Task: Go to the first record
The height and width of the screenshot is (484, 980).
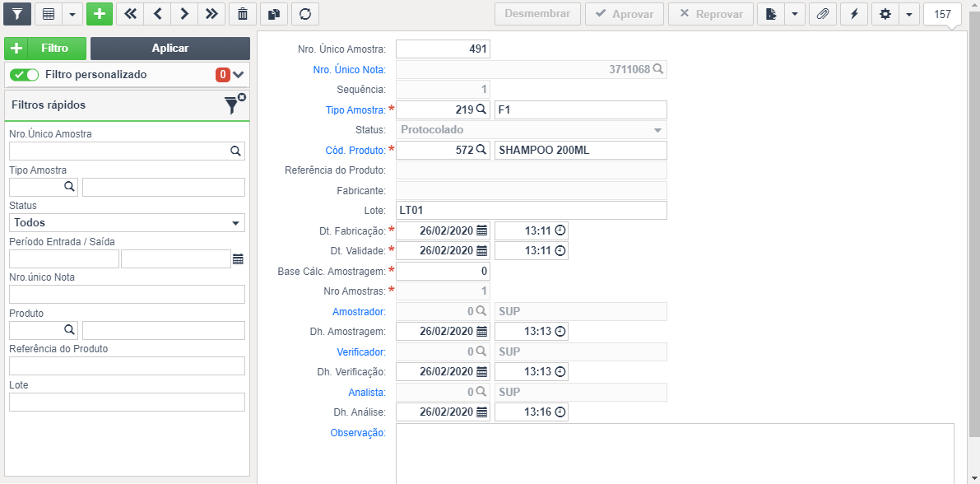Action: 130,14
